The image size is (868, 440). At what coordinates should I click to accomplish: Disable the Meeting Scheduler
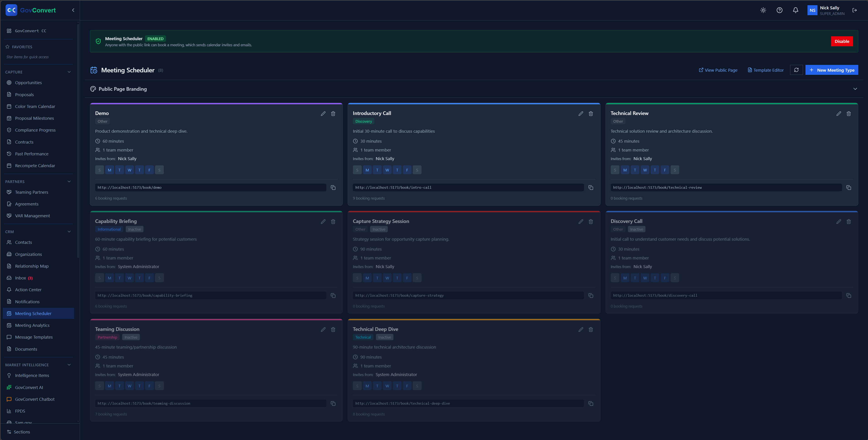[x=842, y=41]
